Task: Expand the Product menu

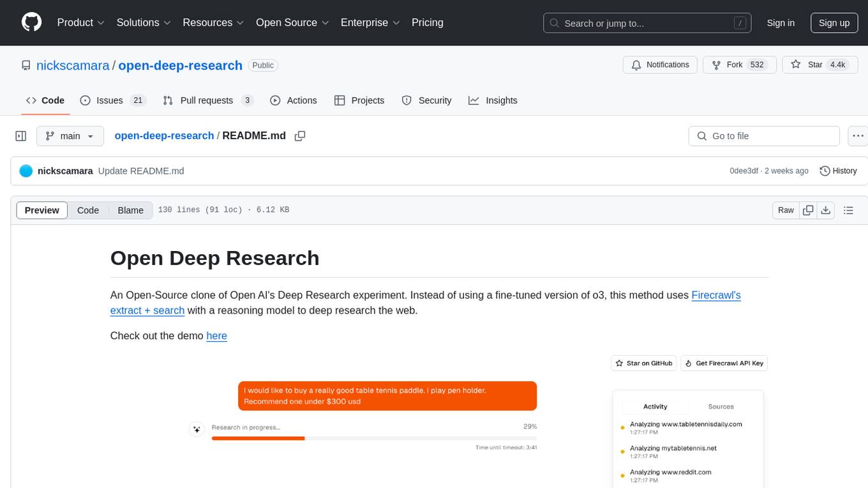Action: 80,22
